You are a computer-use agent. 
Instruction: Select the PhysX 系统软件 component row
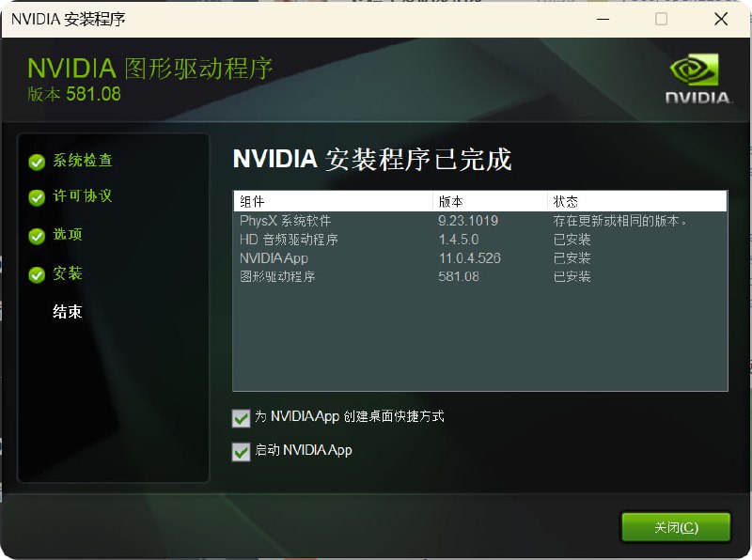(376, 222)
